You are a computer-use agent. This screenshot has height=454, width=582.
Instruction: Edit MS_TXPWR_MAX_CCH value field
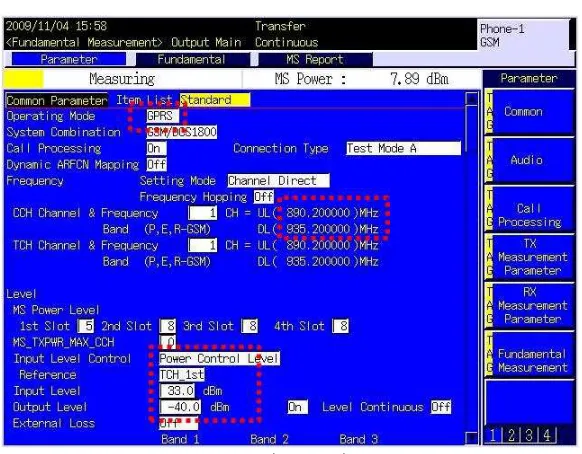click(167, 342)
